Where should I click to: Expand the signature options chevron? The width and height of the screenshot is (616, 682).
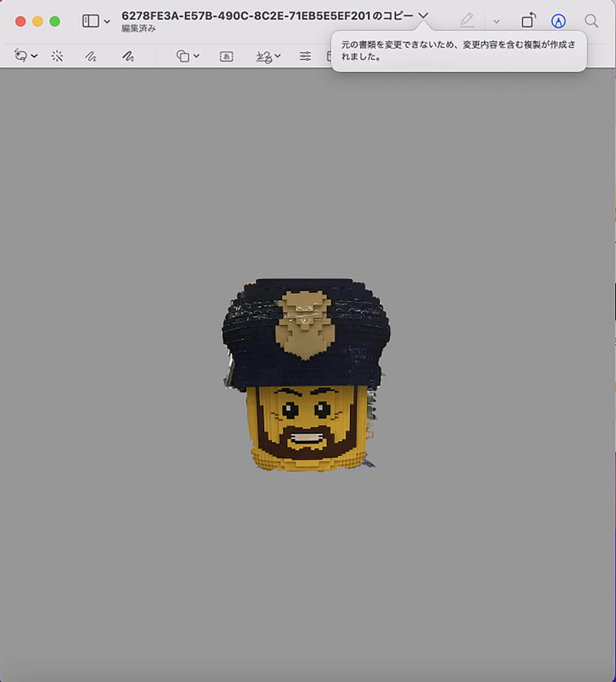click(278, 56)
